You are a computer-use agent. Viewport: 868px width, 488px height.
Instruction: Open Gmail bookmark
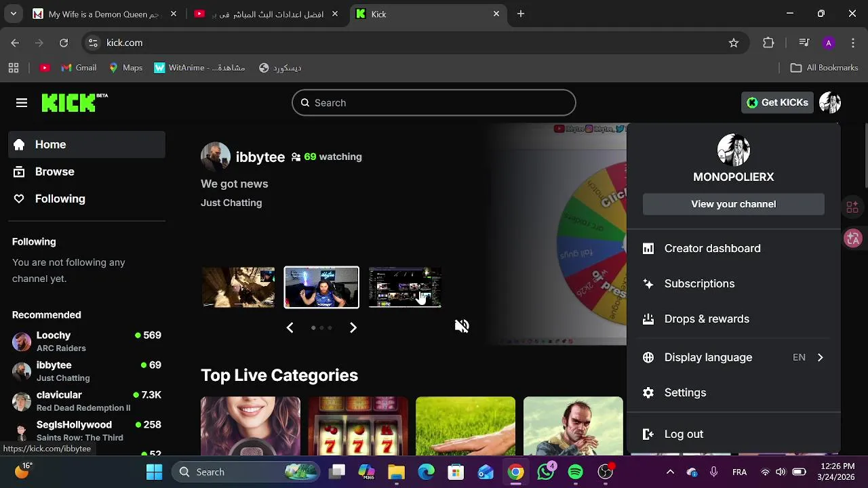pyautogui.click(x=79, y=68)
